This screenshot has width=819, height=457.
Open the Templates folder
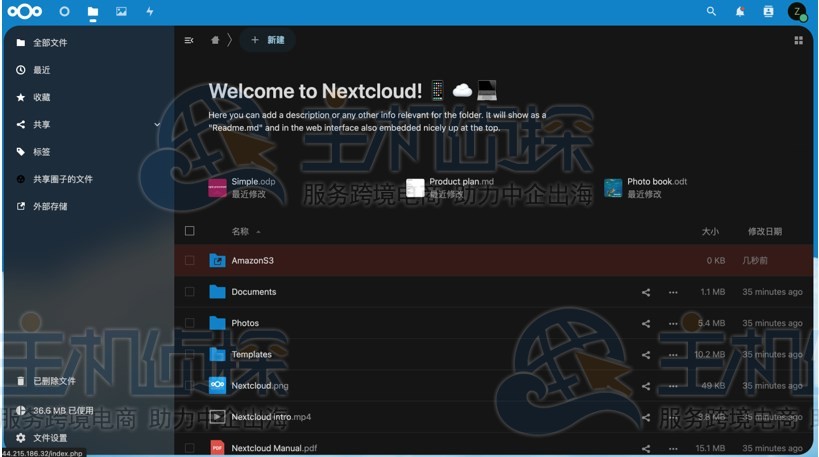251,355
